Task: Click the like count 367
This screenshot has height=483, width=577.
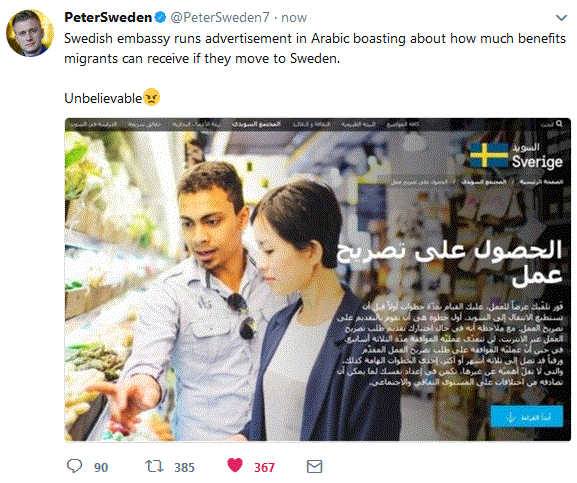Action: (x=264, y=467)
